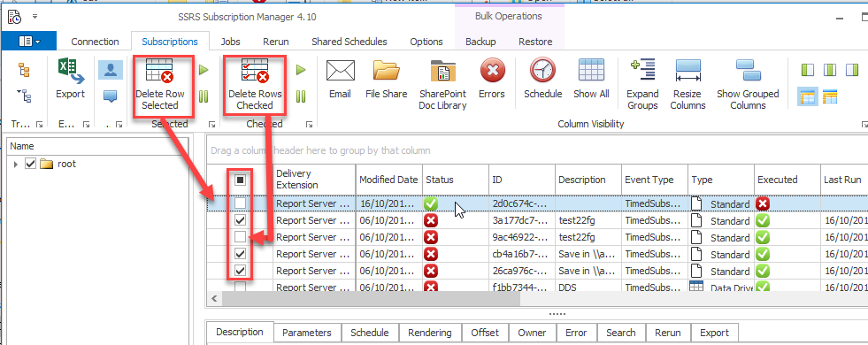Open the Shared Schedules ribbon tab
The image size is (868, 345).
point(350,42)
